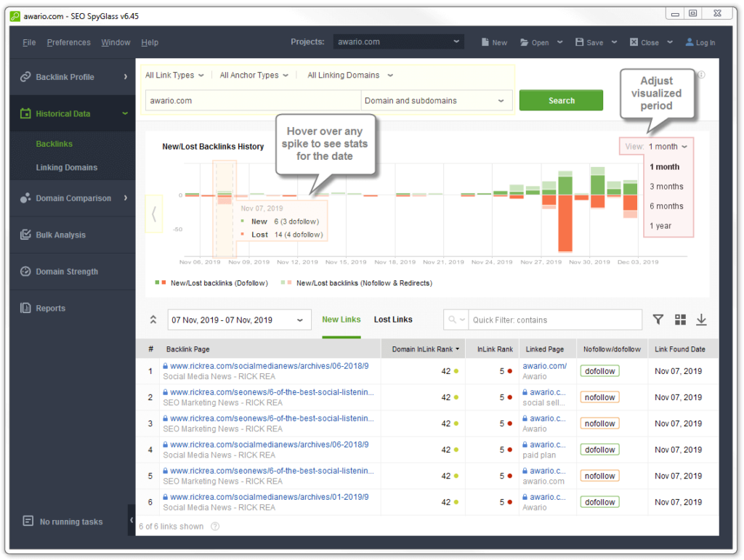Click the download export icon
Image resolution: width=744 pixels, height=560 pixels.
coord(701,320)
